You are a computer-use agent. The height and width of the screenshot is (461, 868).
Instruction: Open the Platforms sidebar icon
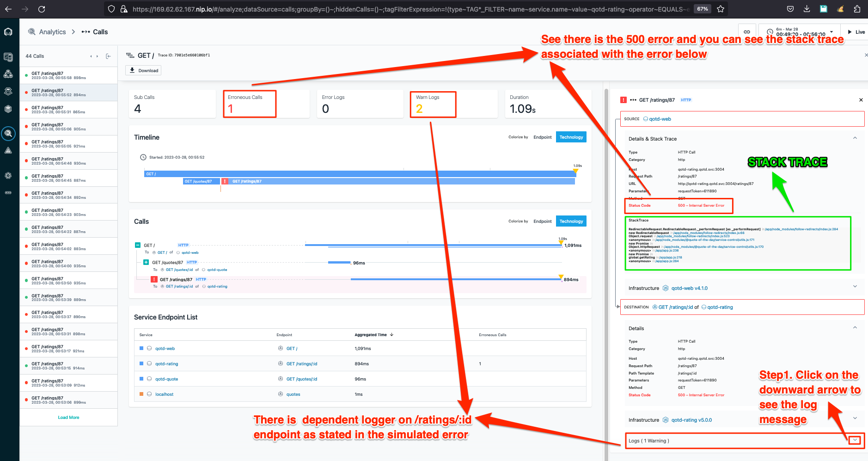pyautogui.click(x=8, y=92)
